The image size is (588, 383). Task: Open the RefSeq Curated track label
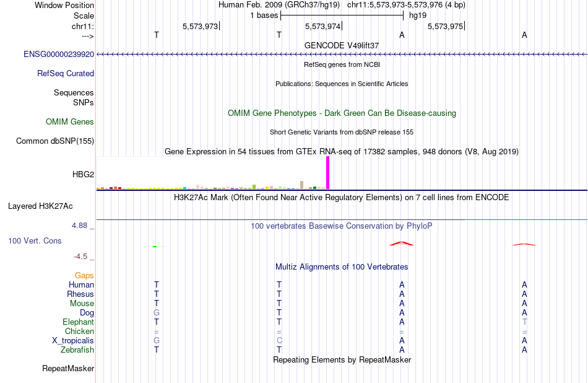coord(66,74)
